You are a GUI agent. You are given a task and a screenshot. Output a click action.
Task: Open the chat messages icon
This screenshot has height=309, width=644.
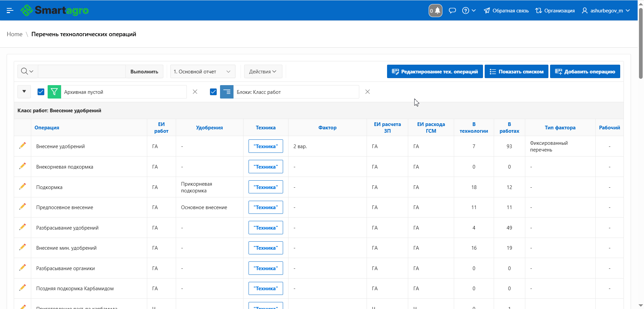pos(452,10)
